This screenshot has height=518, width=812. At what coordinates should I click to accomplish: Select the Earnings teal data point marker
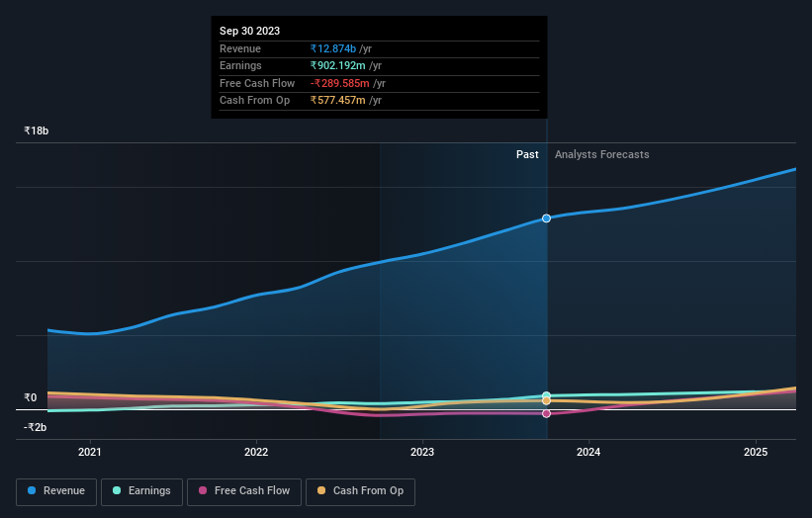click(546, 395)
